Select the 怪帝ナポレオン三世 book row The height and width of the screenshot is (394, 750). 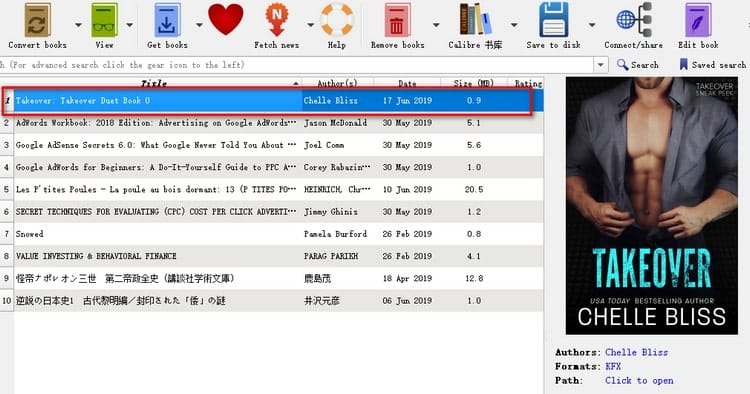coord(278,278)
